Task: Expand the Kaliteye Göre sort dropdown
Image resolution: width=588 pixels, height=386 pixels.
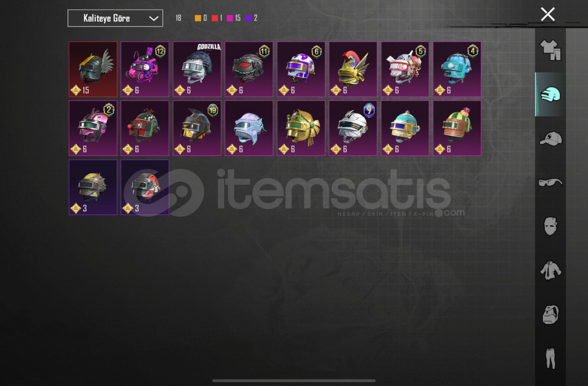Action: click(x=115, y=18)
